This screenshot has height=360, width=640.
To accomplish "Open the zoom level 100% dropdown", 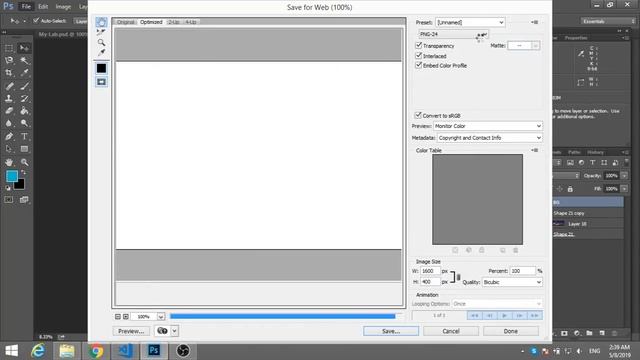I will pyautogui.click(x=161, y=317).
